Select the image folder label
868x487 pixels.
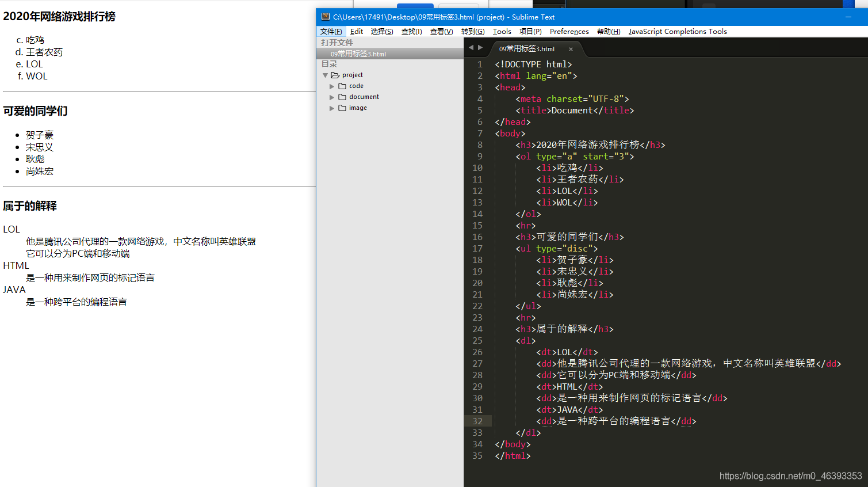358,108
